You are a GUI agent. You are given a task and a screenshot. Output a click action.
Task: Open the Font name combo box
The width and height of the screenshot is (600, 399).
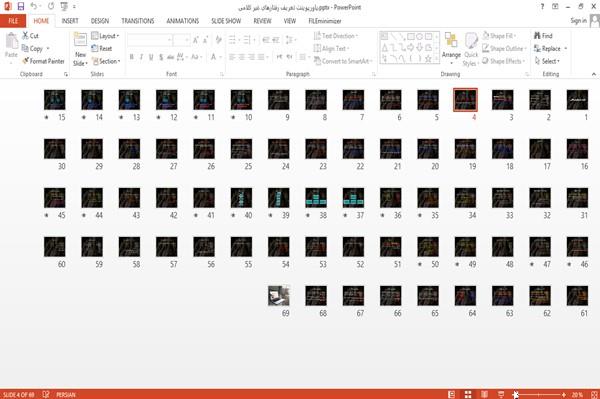pyautogui.click(x=149, y=40)
